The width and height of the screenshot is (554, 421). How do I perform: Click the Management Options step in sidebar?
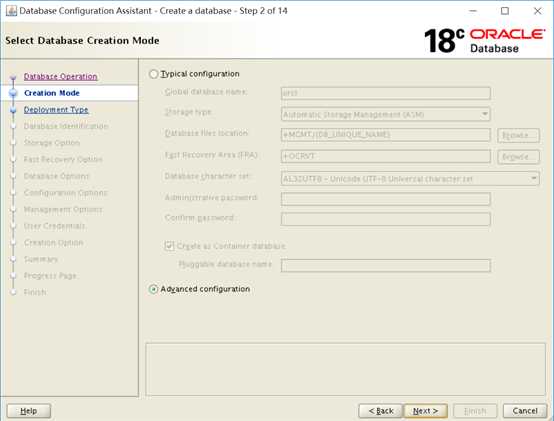tap(63, 209)
